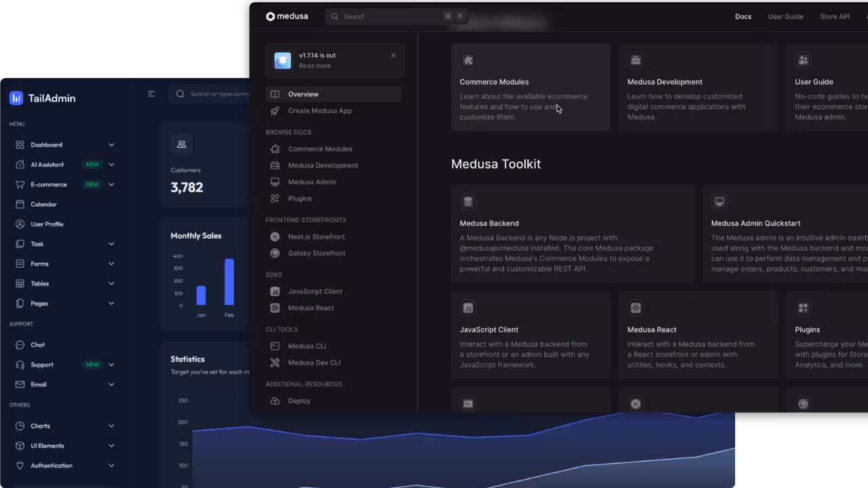
Task: Open the Medusa Backend toolkit card
Action: (x=572, y=233)
